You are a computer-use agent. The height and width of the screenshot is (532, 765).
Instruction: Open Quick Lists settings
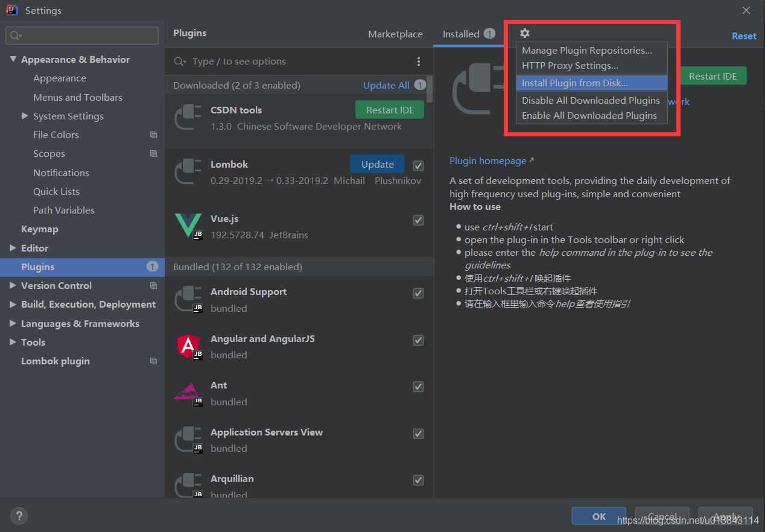coord(56,191)
